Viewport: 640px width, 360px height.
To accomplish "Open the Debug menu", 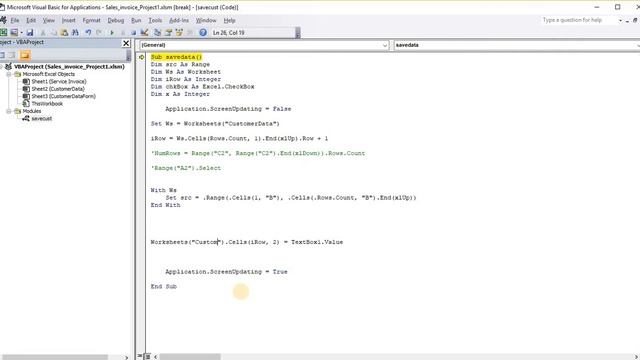I will tap(116, 20).
